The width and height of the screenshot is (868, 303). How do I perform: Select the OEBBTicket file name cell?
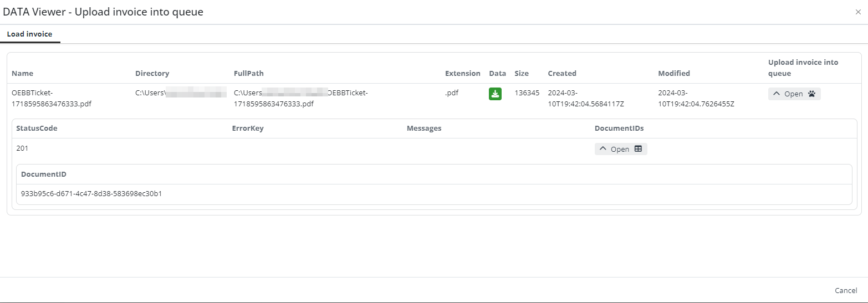[52, 98]
